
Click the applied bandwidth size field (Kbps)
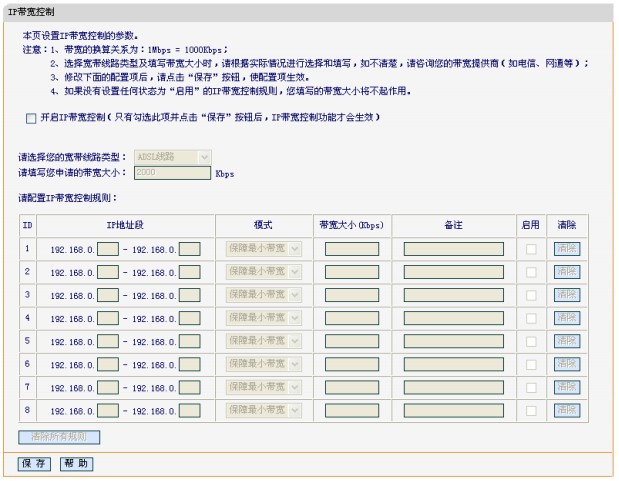point(172,172)
